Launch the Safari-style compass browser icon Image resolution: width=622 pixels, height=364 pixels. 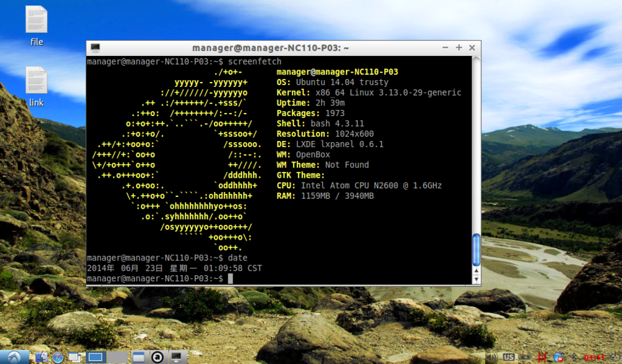tap(58, 357)
